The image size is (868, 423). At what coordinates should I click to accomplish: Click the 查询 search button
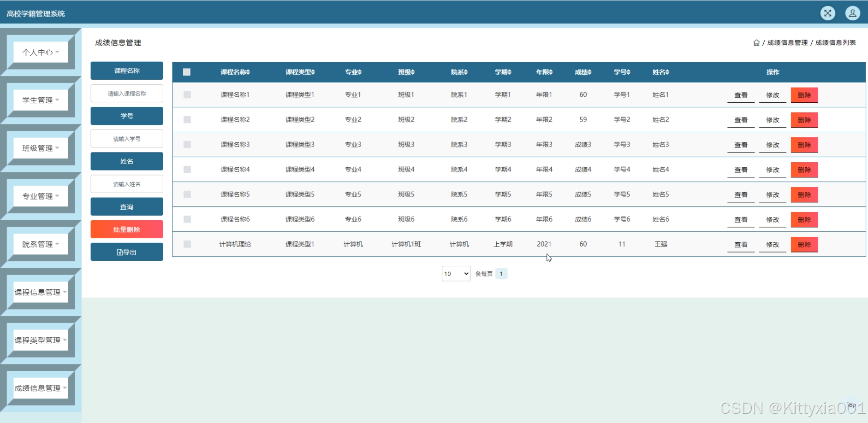127,207
